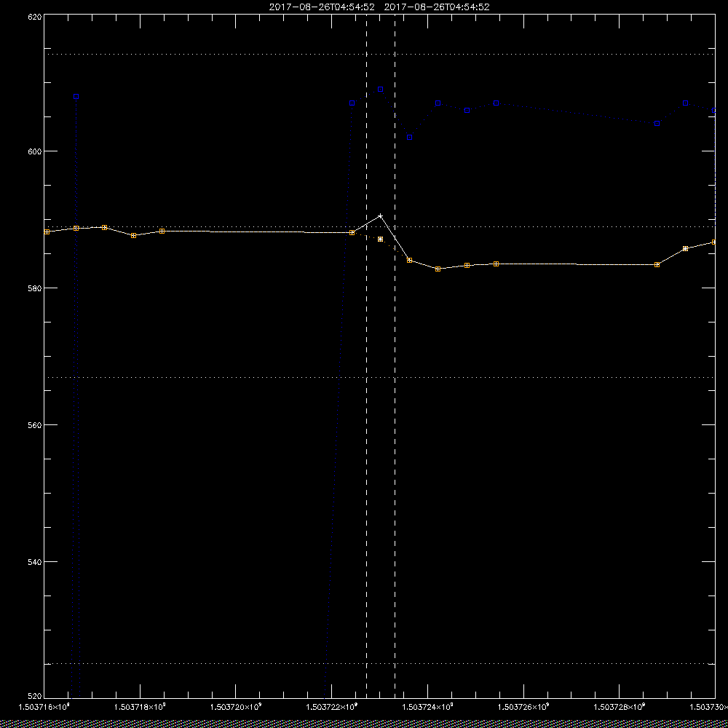Click the dotted reference line near 567

(x=379, y=377)
